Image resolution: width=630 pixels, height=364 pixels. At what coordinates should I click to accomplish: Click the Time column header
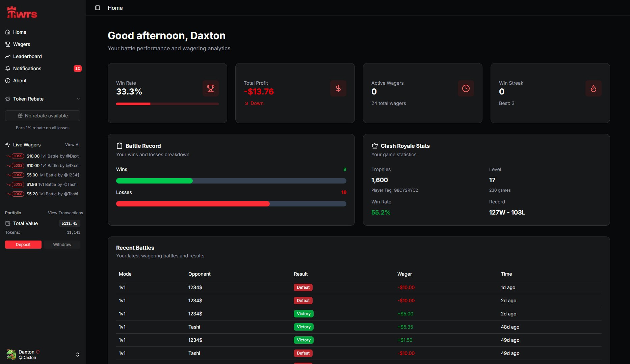coord(506,274)
